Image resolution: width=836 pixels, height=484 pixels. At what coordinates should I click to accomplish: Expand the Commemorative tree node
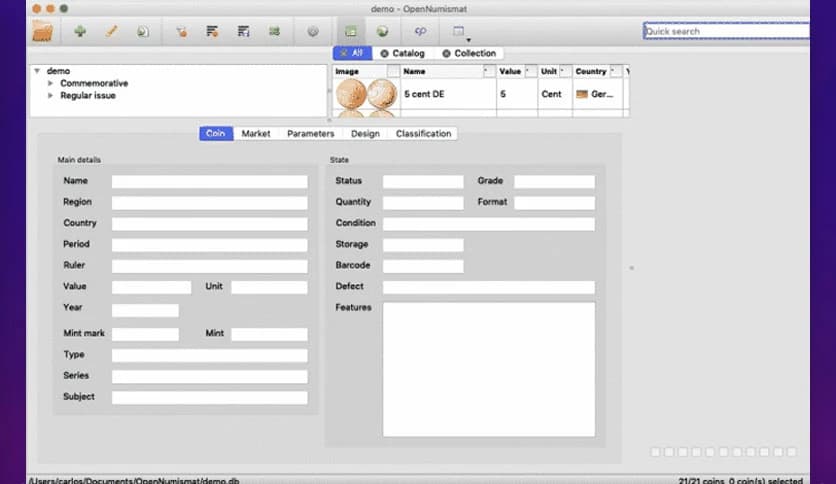coord(51,84)
